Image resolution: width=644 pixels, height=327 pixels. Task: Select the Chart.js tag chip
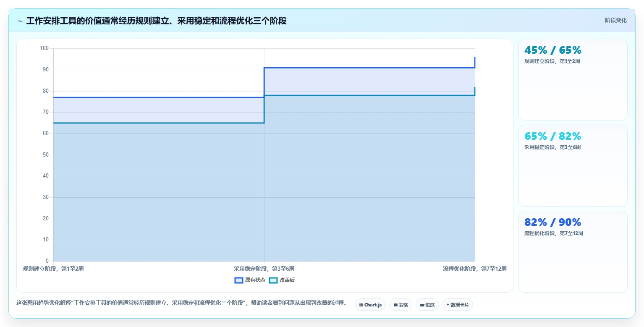(370, 305)
